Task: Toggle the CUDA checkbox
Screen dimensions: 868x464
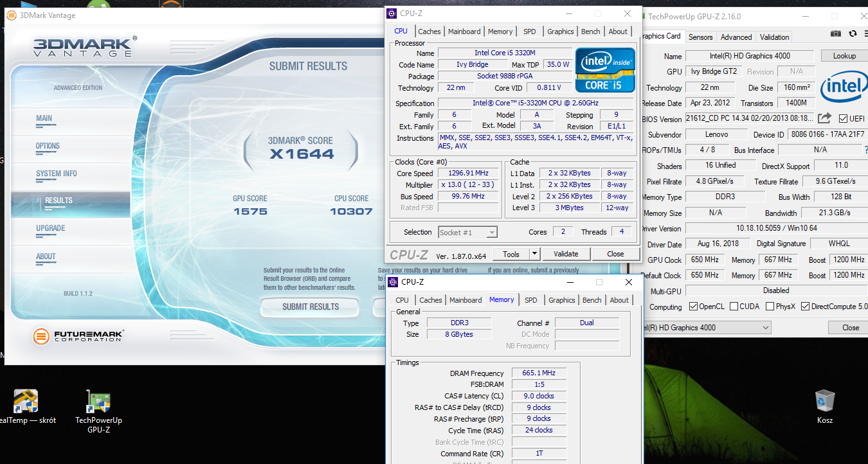Action: pos(734,307)
